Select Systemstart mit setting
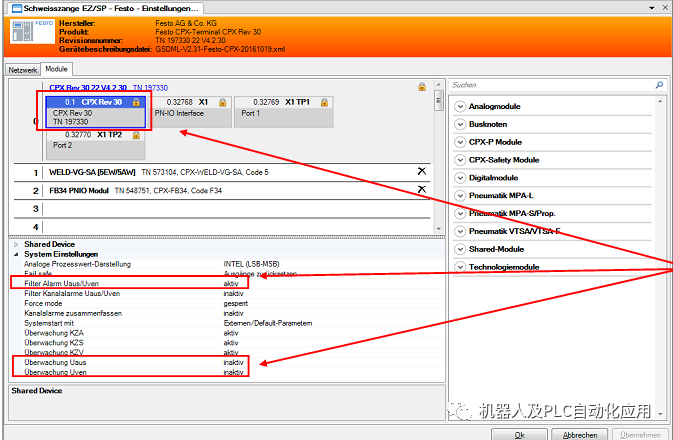 point(49,323)
